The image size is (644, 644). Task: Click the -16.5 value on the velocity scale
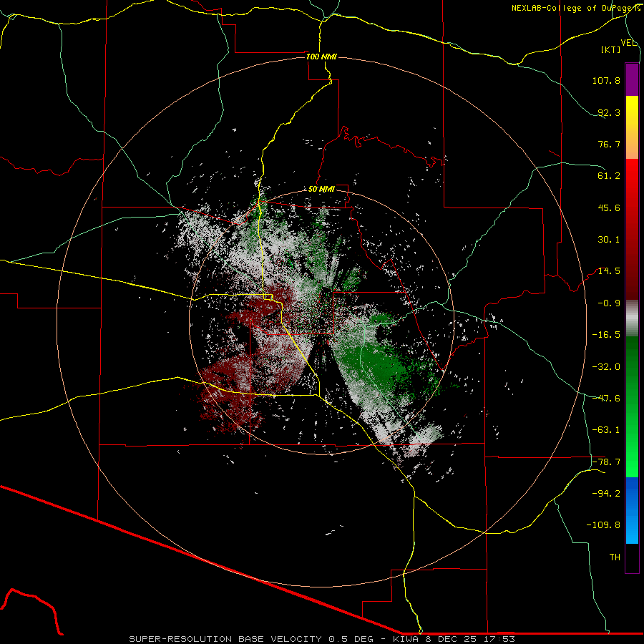[x=606, y=335]
